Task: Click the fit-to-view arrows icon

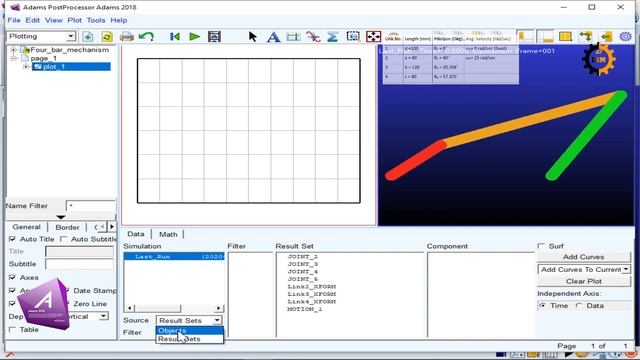Action: point(373,37)
